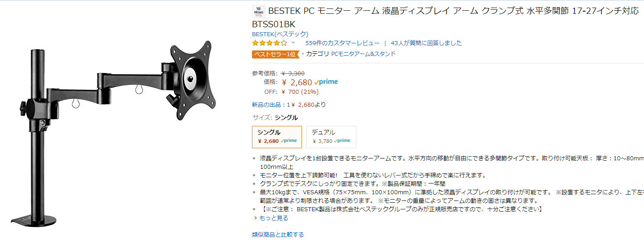
Task: Open the 559件のカスタマーレビュー link
Action: coord(342,43)
